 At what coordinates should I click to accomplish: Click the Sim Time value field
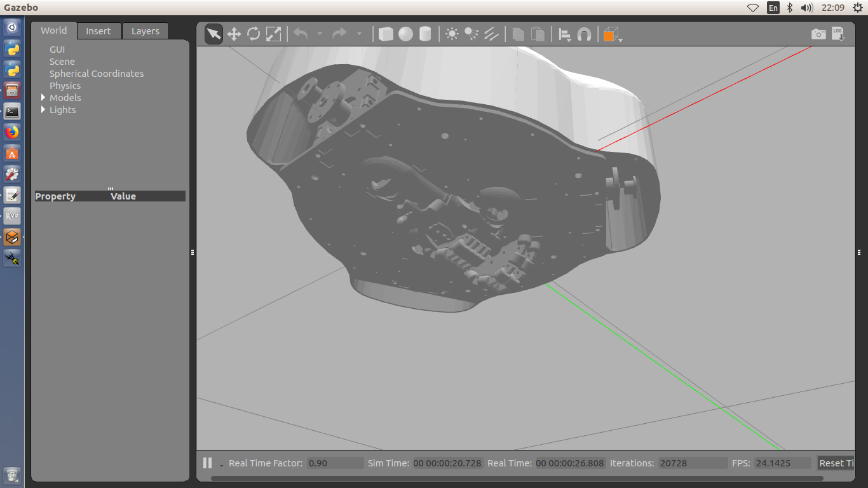tap(448, 463)
